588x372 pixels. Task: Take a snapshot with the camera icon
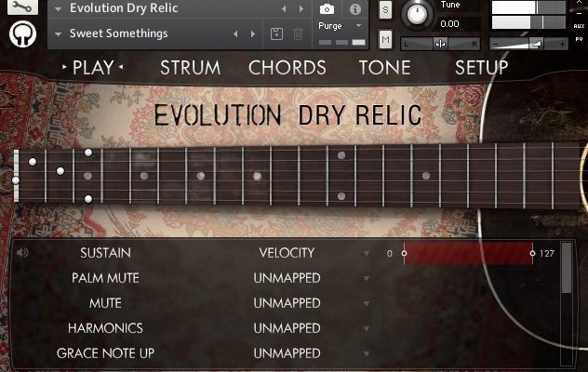click(x=327, y=9)
